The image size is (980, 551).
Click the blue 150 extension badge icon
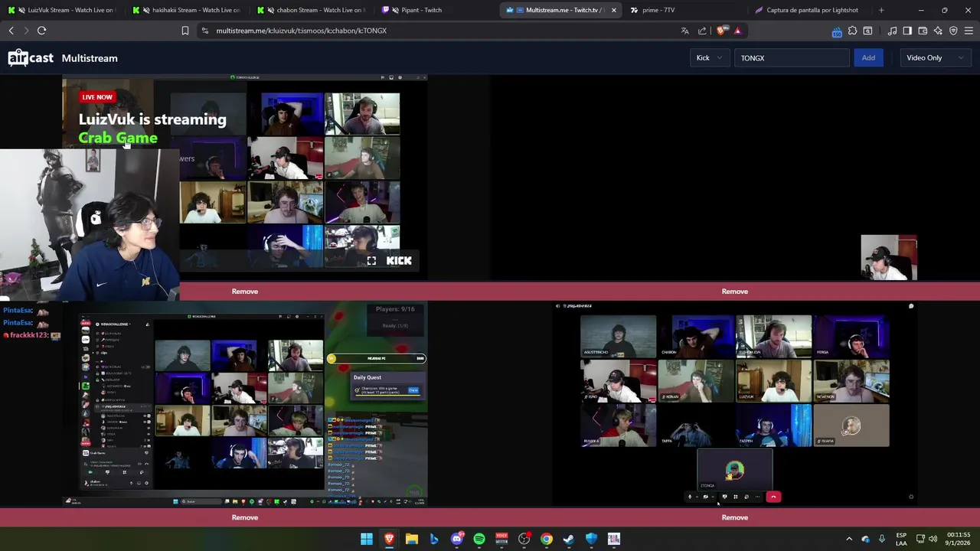click(x=837, y=31)
